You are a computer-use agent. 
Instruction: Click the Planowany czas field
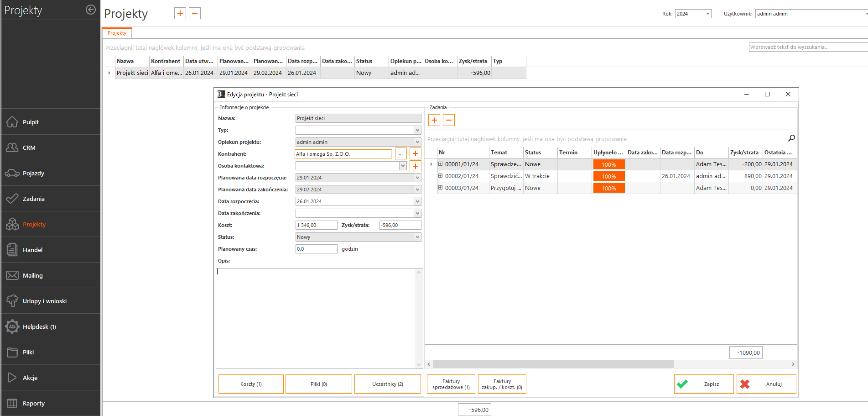pyautogui.click(x=316, y=249)
